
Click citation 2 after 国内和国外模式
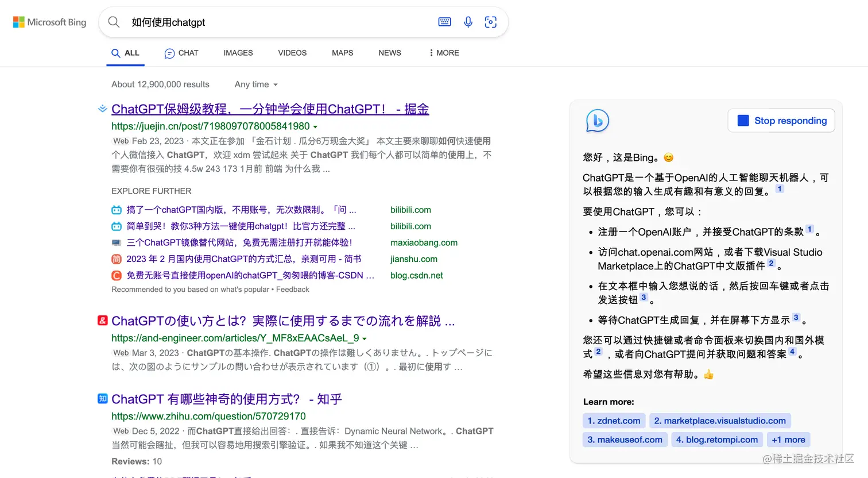(599, 352)
